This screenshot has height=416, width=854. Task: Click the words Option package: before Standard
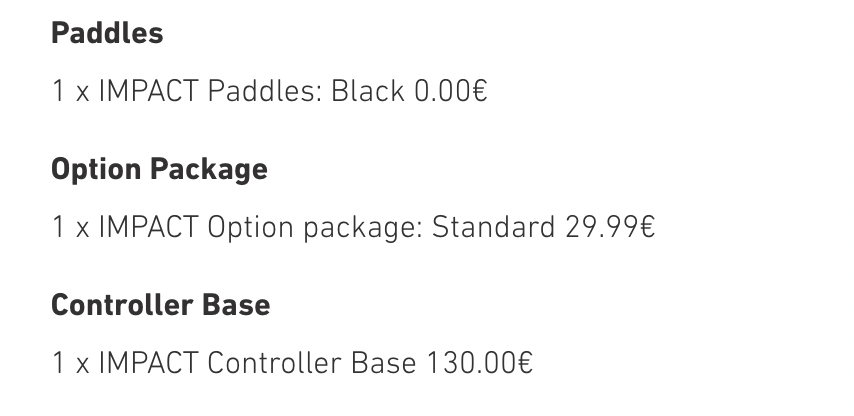pyautogui.click(x=315, y=228)
